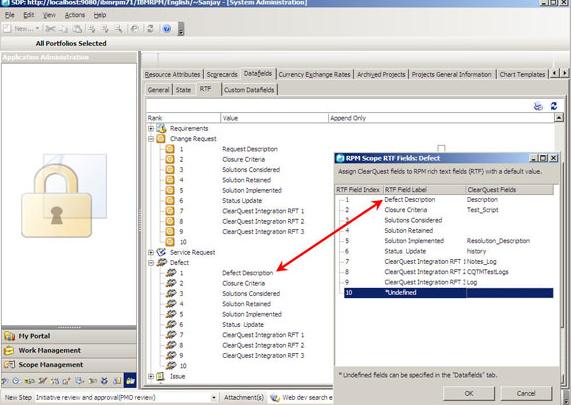Click the icon for Change Request rank 1
Viewport: 572px width, 405px height.
[x=170, y=149]
